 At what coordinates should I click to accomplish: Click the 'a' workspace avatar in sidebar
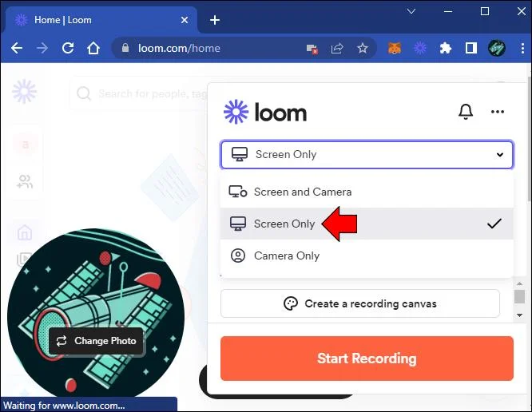(x=25, y=145)
